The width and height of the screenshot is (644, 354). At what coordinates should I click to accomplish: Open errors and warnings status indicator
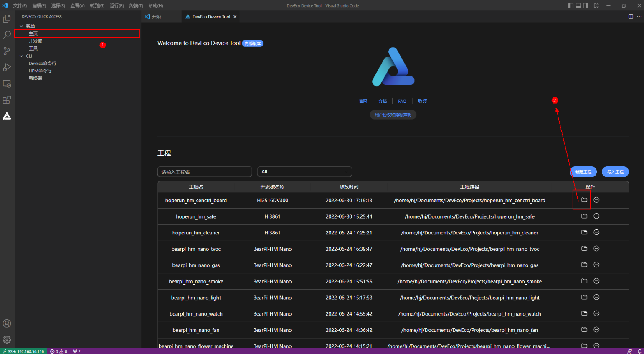click(x=58, y=351)
